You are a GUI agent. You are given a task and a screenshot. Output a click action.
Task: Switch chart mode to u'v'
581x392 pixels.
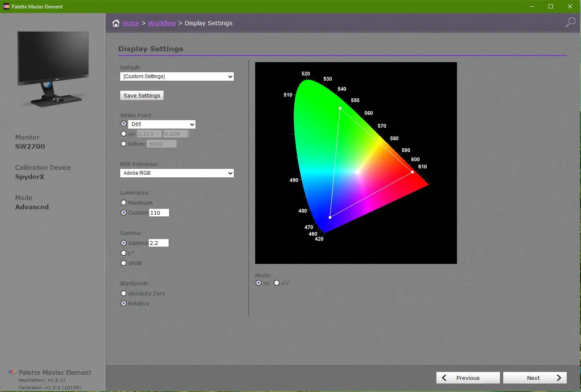(277, 283)
